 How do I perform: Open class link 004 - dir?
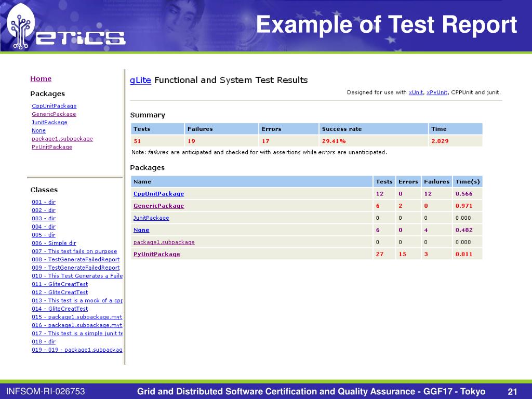(x=44, y=227)
